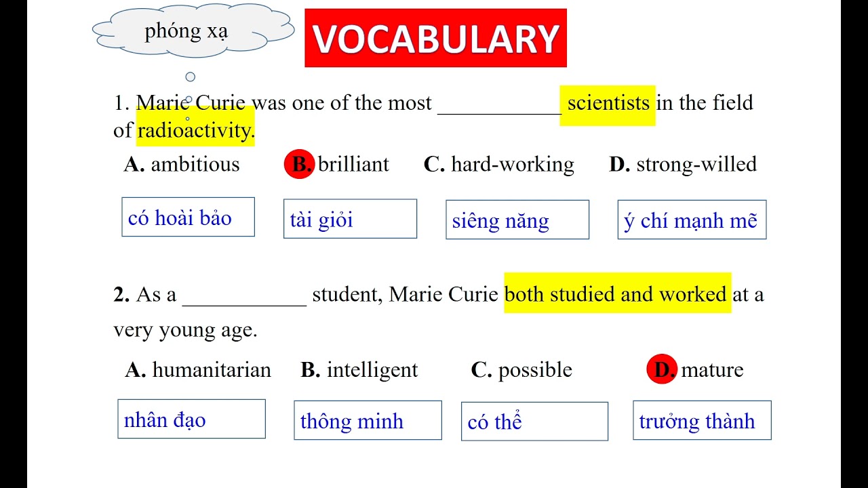
Task: Pick option D strong-willed
Action: coord(683,165)
